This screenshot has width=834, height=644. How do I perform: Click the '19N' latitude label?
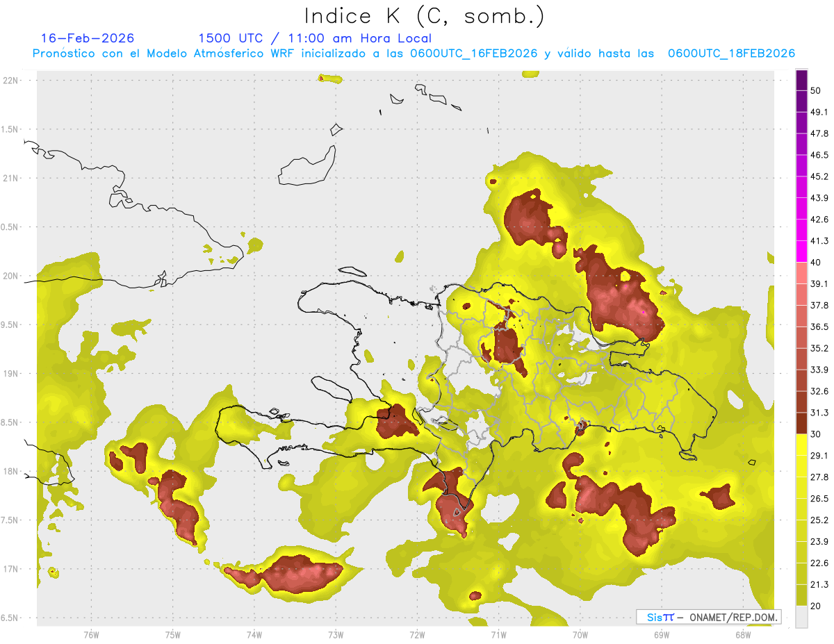(11, 374)
